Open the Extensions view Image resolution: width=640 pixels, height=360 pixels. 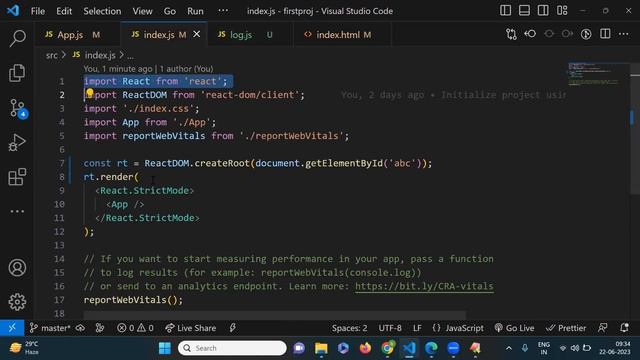click(17, 177)
